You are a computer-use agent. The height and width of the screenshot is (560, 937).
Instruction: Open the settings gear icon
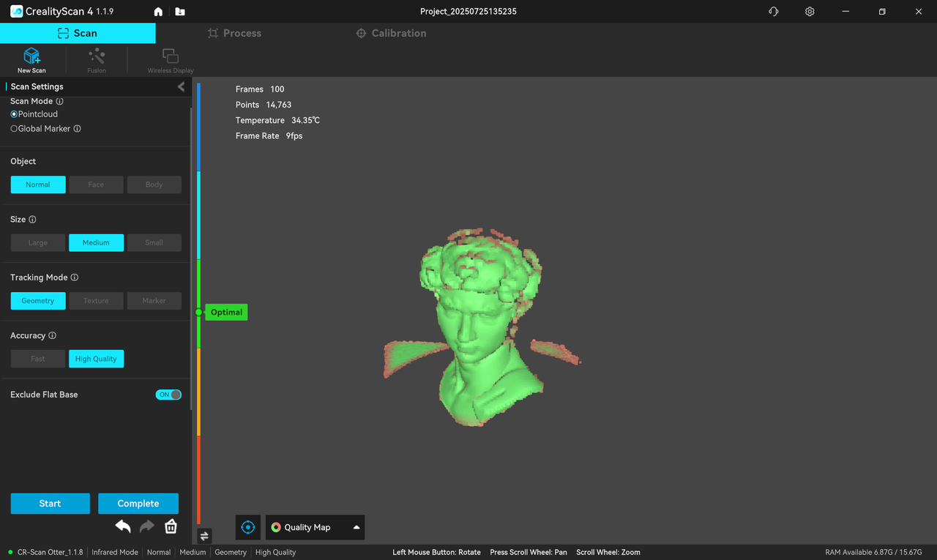coord(810,12)
